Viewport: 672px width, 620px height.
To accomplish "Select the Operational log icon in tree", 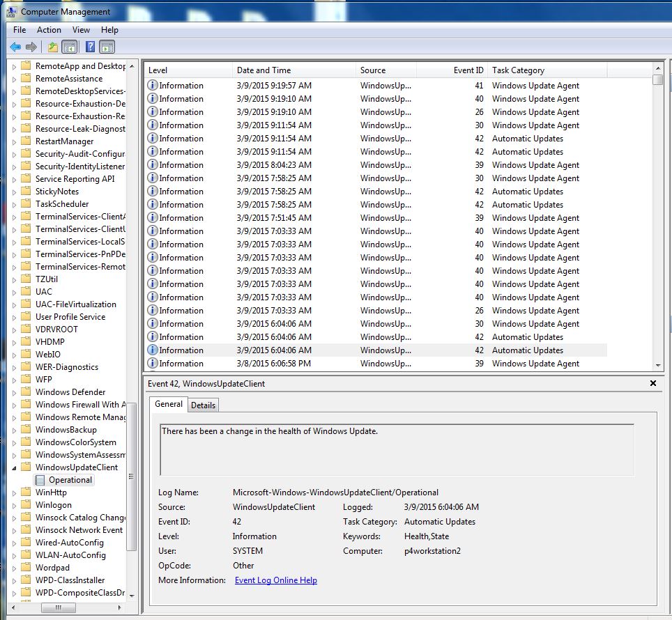I will pyautogui.click(x=40, y=480).
